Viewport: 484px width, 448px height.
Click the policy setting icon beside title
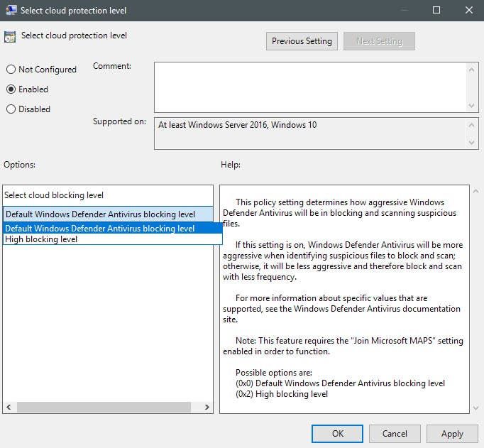coord(10,37)
